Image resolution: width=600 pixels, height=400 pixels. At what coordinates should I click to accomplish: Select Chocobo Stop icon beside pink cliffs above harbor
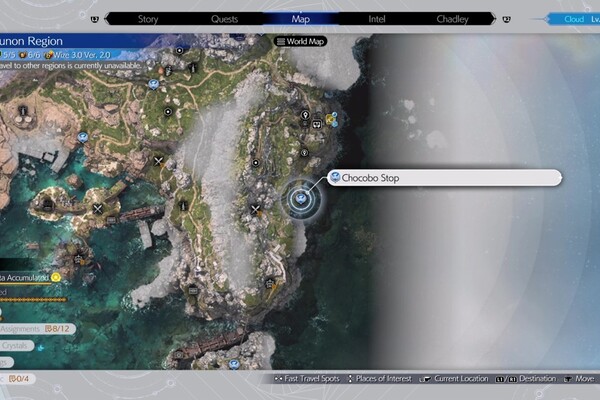[83, 137]
